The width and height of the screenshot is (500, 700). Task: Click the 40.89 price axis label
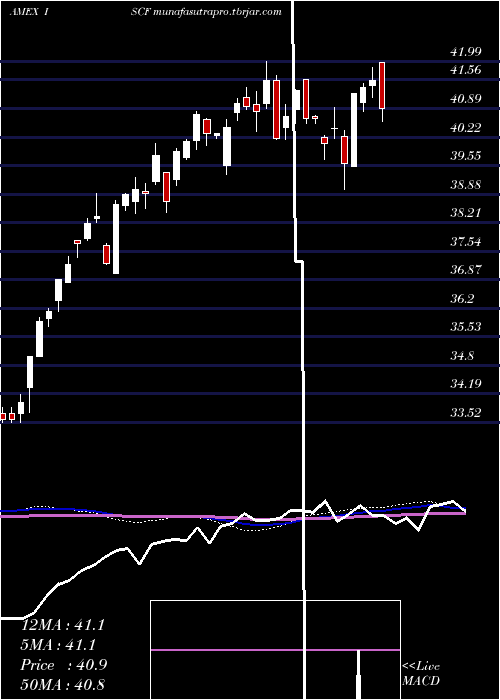coord(466,99)
